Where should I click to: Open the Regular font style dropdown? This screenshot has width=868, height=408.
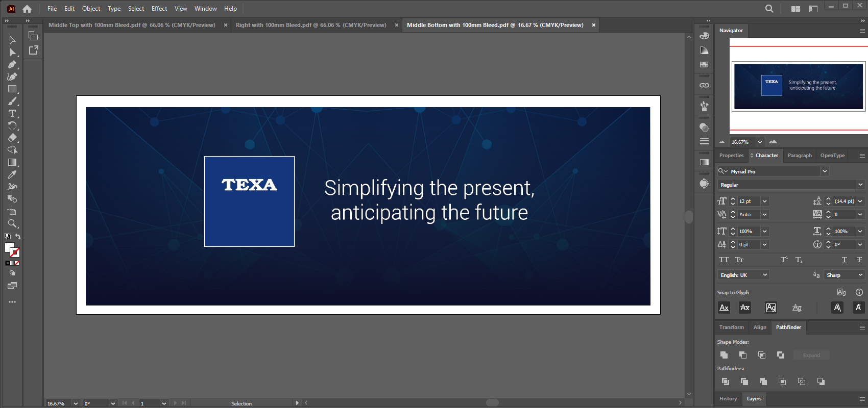[x=860, y=185]
